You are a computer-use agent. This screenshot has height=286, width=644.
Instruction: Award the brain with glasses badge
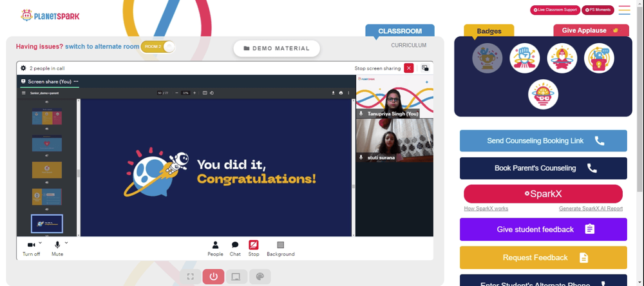[543, 94]
